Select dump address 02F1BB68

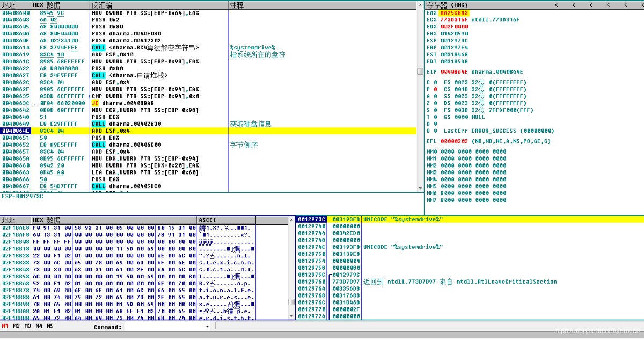coord(15,284)
